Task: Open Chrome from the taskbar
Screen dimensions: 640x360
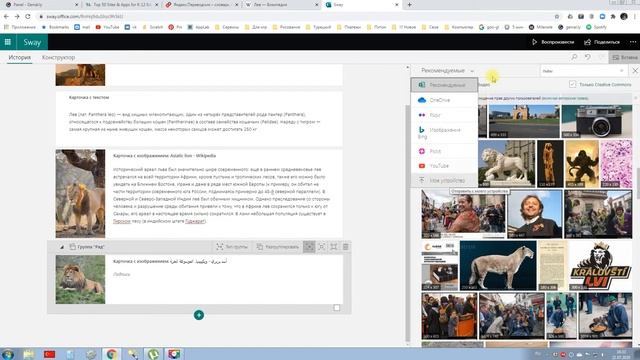Action: (112, 354)
